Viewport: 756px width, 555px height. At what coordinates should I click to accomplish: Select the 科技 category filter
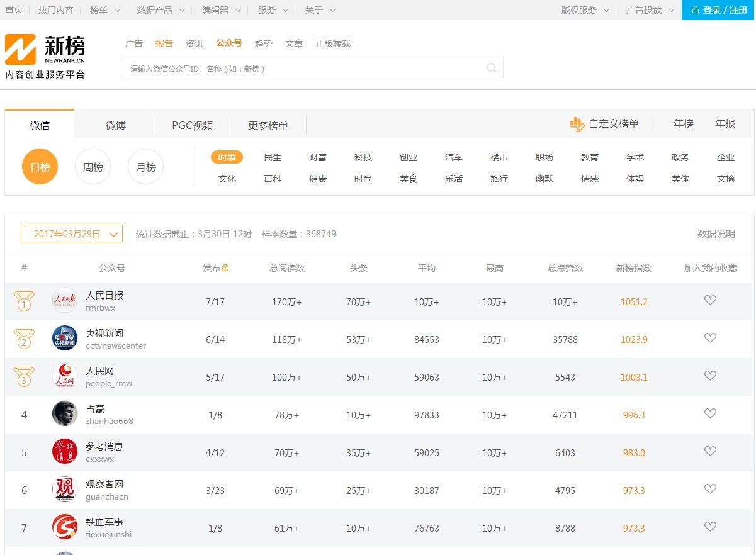point(363,157)
